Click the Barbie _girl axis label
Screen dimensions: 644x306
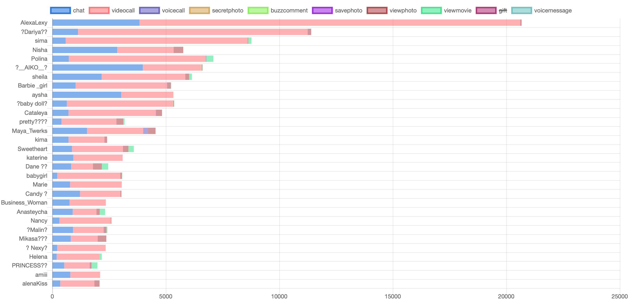pyautogui.click(x=32, y=86)
